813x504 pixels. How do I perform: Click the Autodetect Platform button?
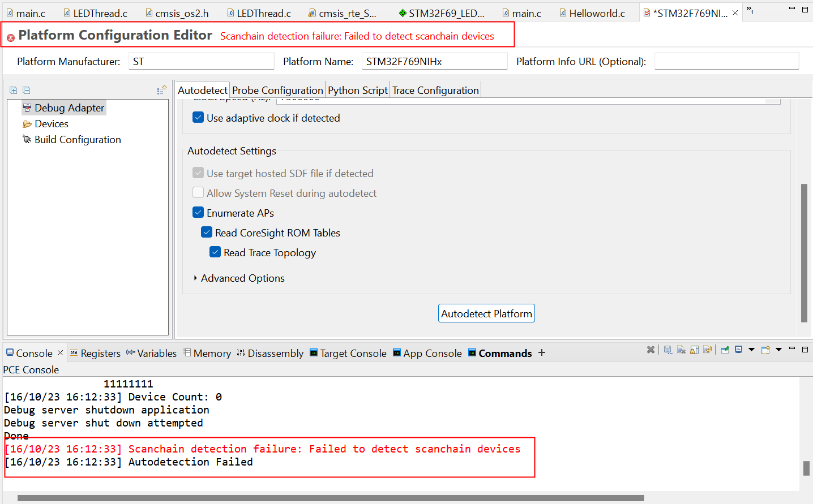click(486, 314)
